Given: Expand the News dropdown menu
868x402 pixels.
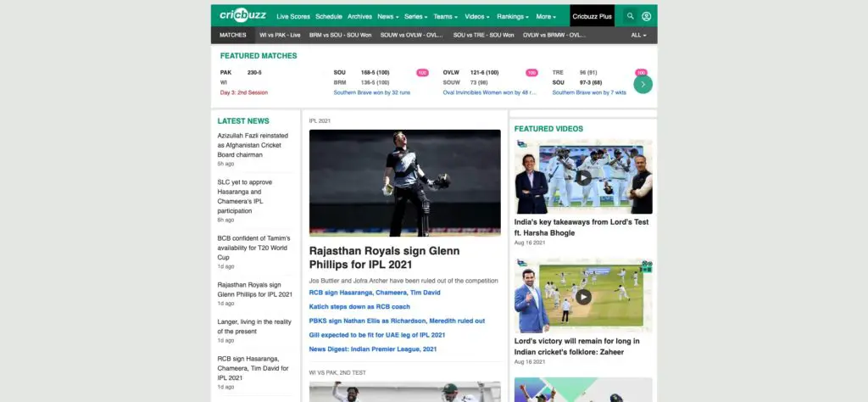Looking at the screenshot, I should coord(387,17).
